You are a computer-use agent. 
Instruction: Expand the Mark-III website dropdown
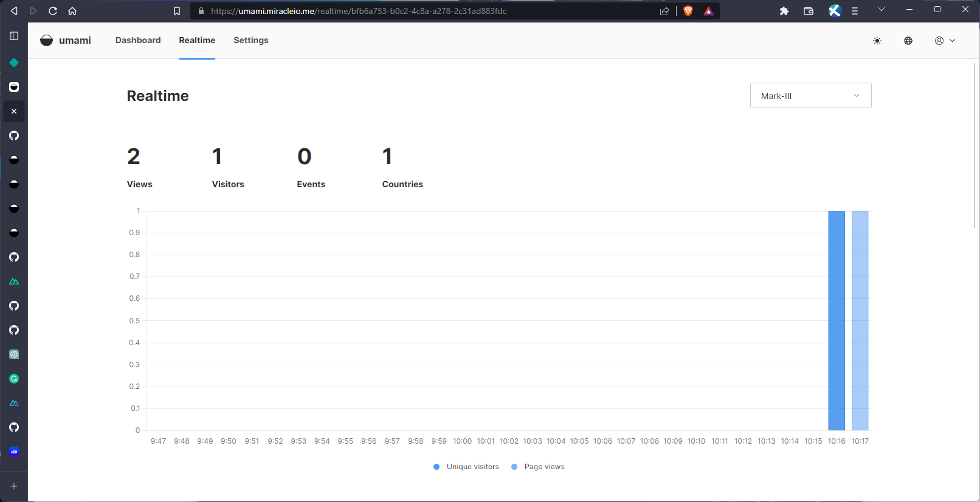coord(810,96)
